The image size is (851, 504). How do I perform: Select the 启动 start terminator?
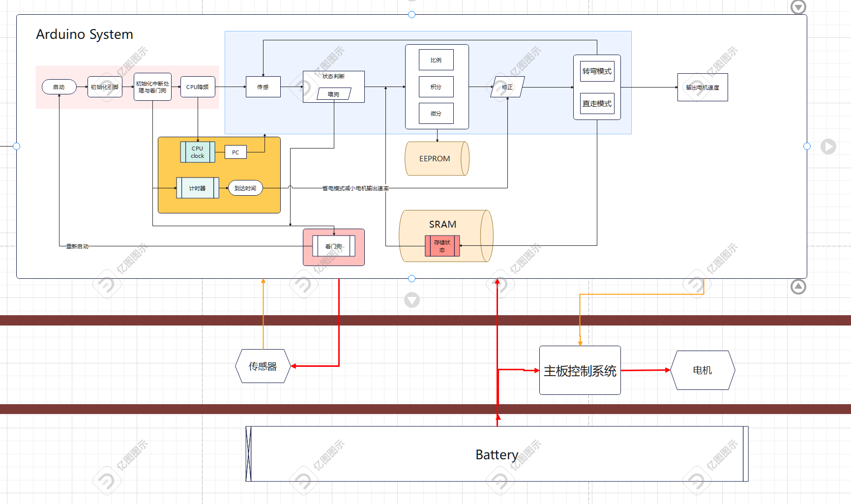(59, 87)
